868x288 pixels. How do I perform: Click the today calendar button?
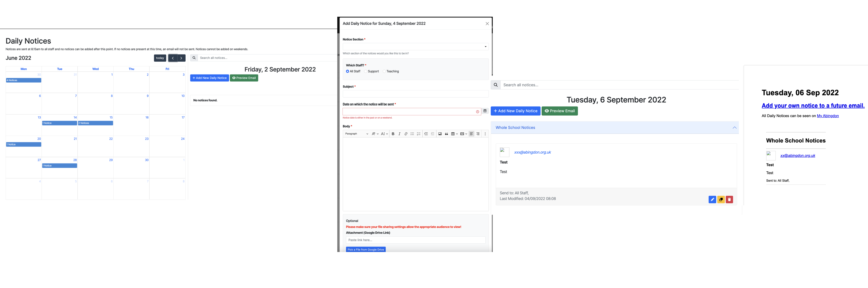tap(160, 58)
